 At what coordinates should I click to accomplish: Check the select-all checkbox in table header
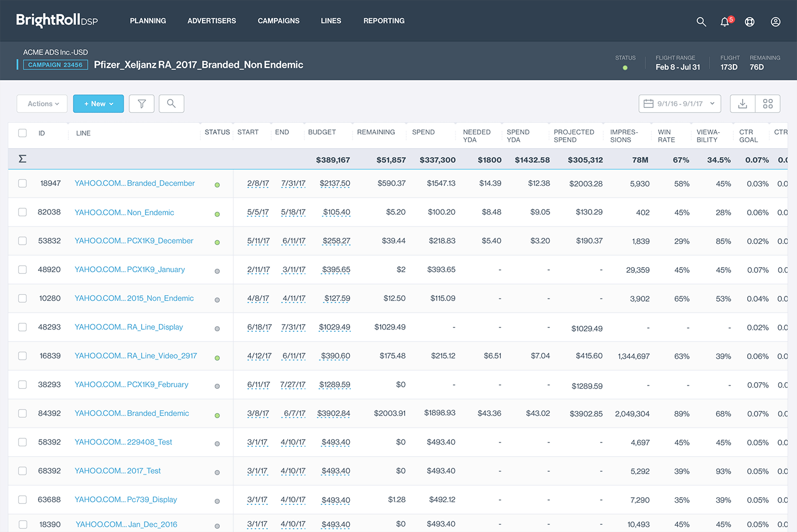pyautogui.click(x=22, y=133)
